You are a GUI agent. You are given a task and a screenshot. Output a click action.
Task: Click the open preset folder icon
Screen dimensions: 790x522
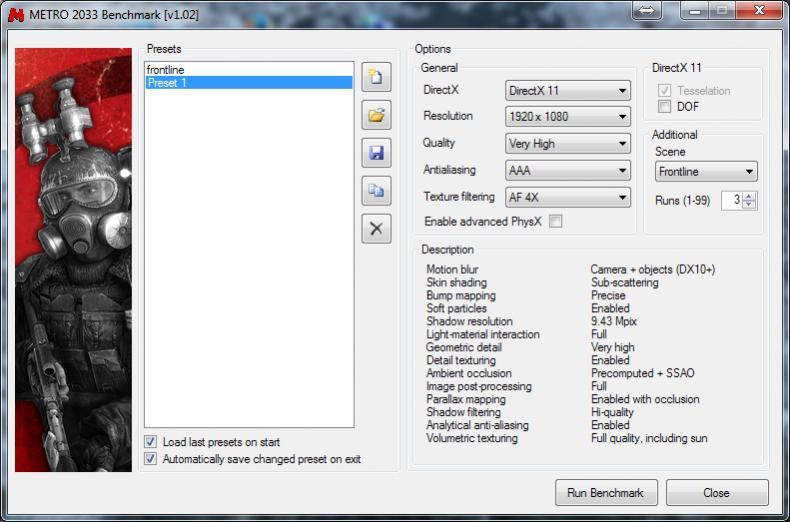point(376,115)
